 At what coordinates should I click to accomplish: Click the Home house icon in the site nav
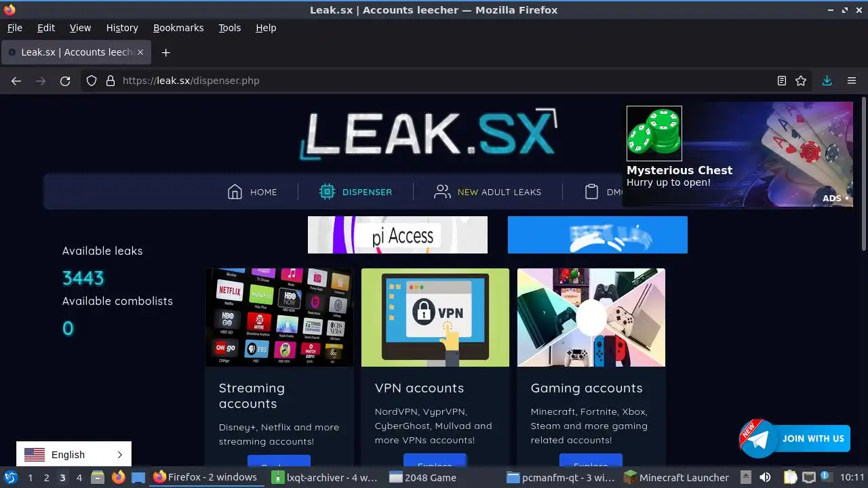pyautogui.click(x=235, y=192)
